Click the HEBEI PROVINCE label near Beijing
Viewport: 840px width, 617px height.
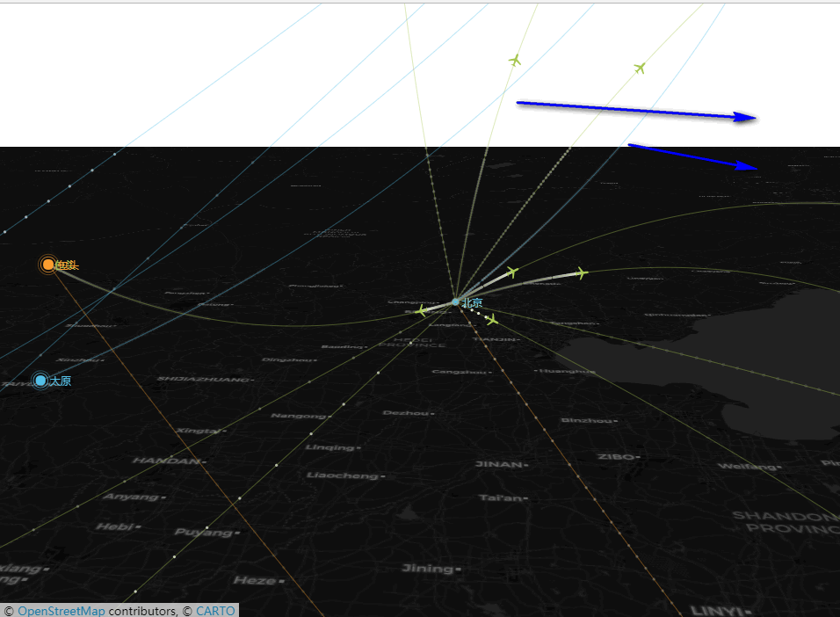click(x=415, y=340)
